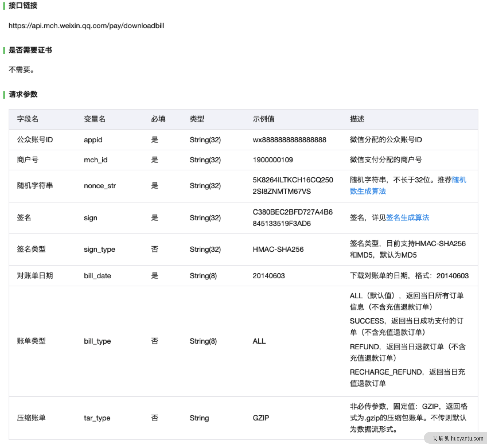Click the sign_type variable name cell
This screenshot has width=487, height=448.
[100, 250]
